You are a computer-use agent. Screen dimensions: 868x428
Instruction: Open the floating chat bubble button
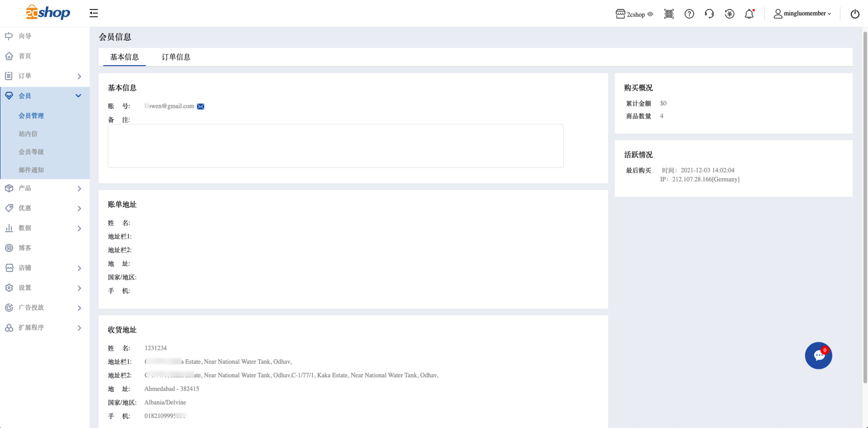point(818,356)
